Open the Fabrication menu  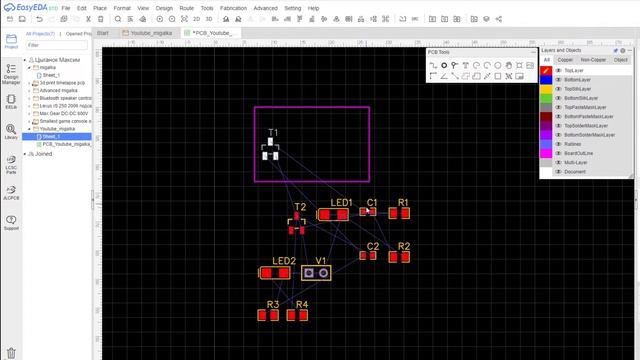click(x=233, y=8)
